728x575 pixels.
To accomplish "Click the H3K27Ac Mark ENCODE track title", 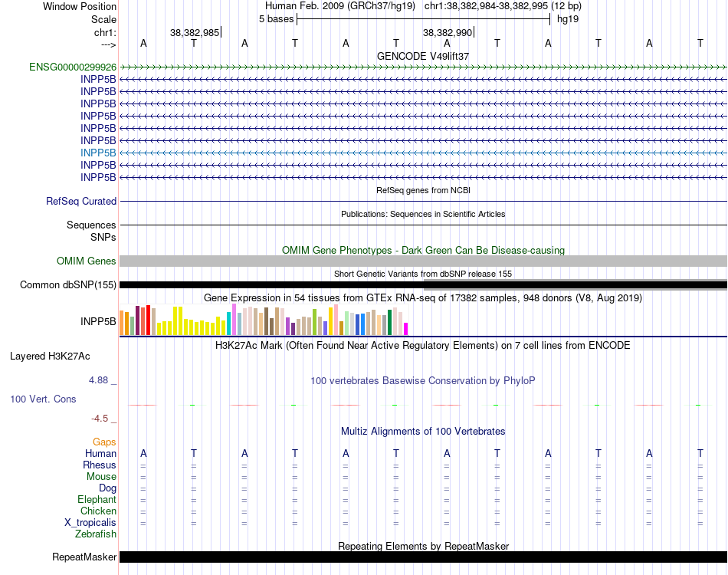I will coord(423,346).
